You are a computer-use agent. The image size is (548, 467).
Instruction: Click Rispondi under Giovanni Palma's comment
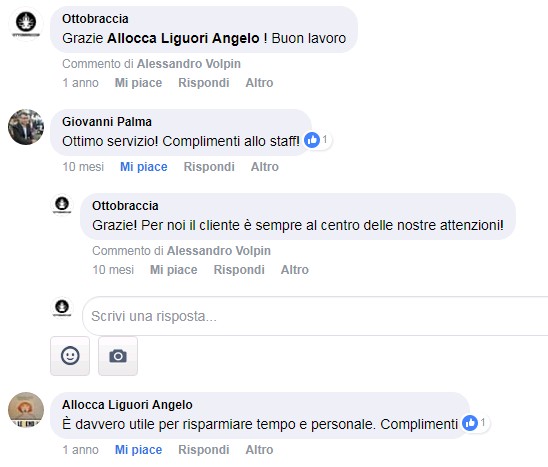click(x=209, y=167)
